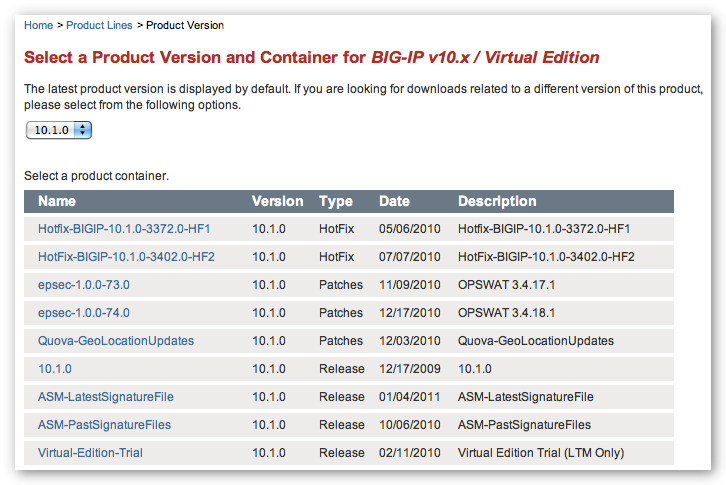726x485 pixels.
Task: Open the 10.1.0 version dropdown
Action: click(x=59, y=130)
